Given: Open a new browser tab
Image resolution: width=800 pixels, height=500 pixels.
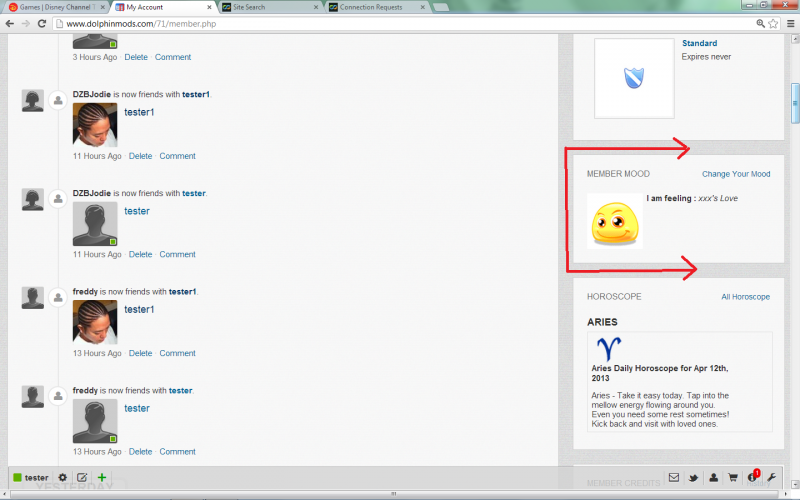Looking at the screenshot, I should [440, 7].
